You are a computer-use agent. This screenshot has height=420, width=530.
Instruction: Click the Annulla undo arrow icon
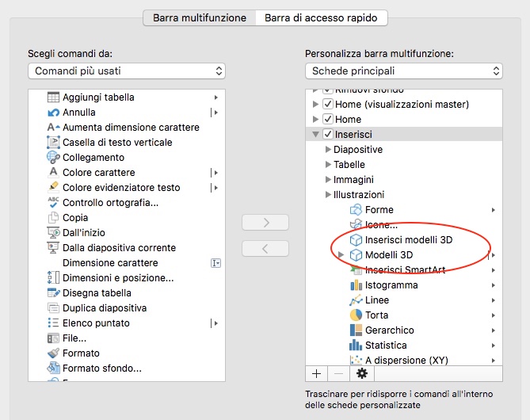click(53, 113)
